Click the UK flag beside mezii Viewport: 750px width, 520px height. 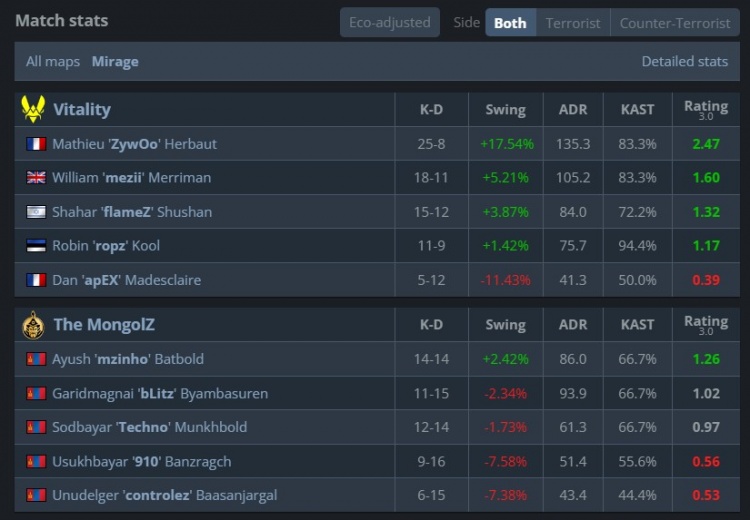click(36, 178)
